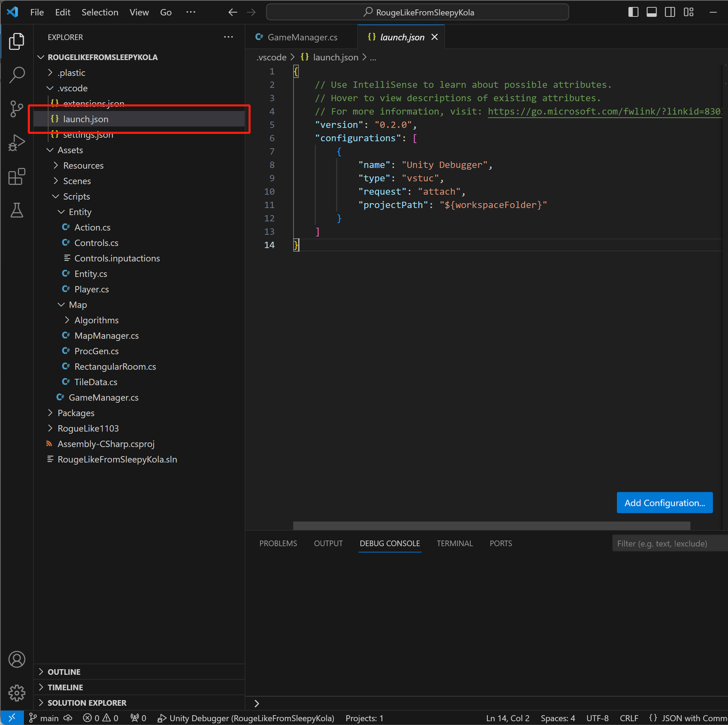Viewport: 728px width, 725px height.
Task: Toggle the bottom panel visibility
Action: pyautogui.click(x=652, y=12)
